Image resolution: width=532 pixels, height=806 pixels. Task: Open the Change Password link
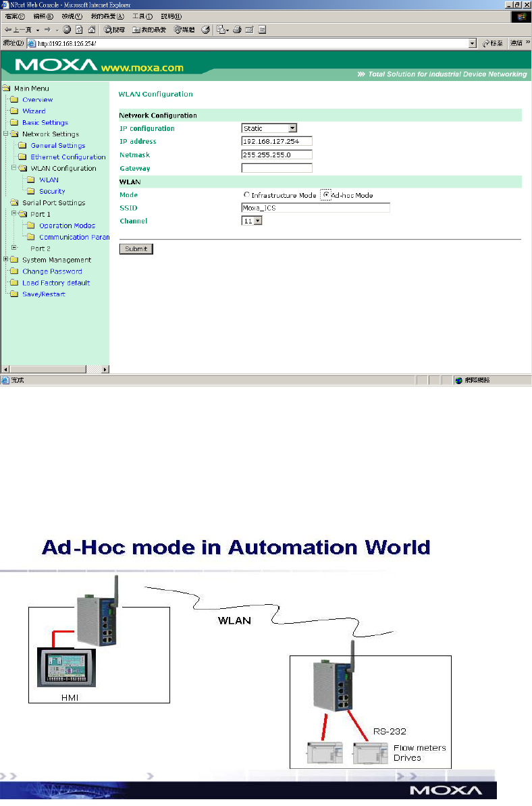coord(52,271)
